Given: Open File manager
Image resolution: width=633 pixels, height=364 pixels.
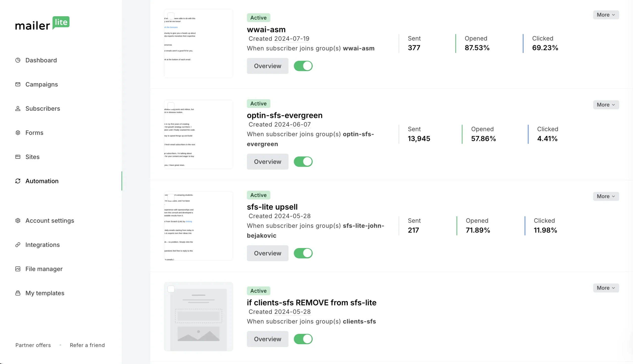Looking at the screenshot, I should (44, 269).
